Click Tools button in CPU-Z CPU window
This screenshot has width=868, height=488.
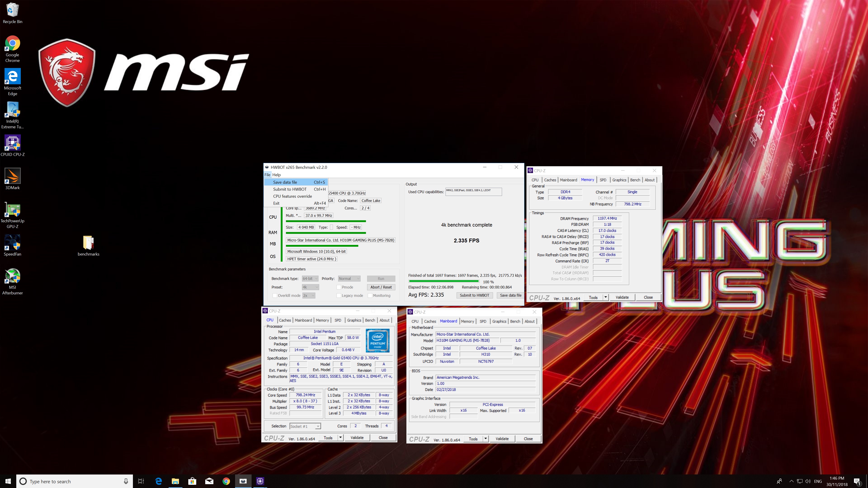pos(328,438)
